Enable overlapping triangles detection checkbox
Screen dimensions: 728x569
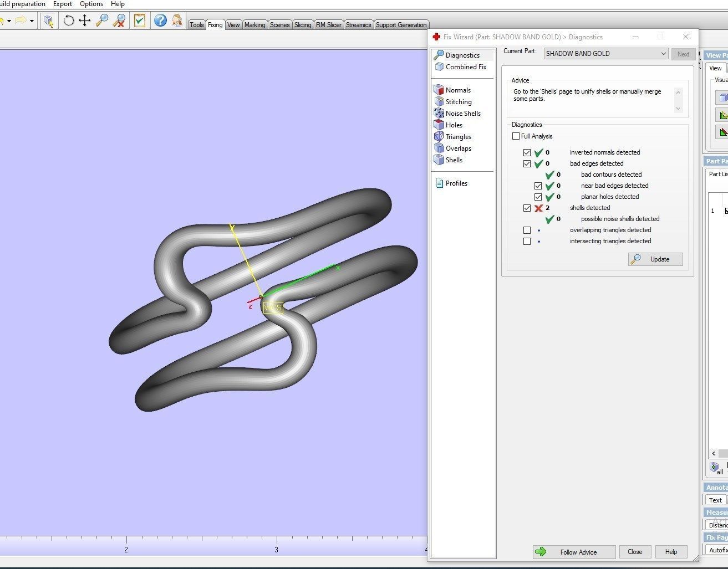(x=527, y=230)
